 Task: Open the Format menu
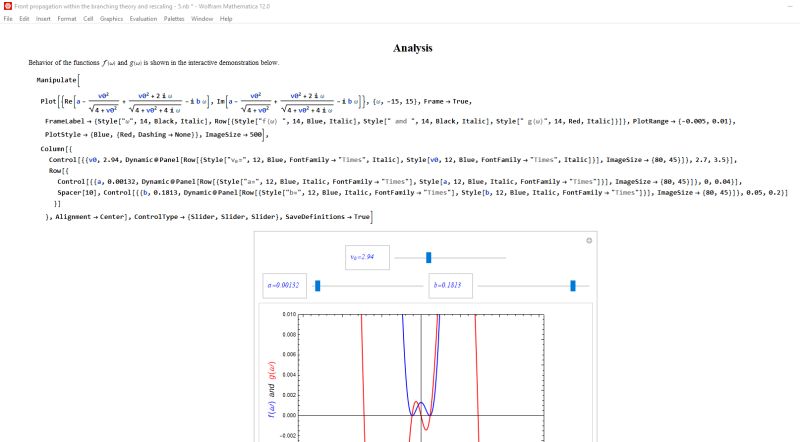(67, 19)
